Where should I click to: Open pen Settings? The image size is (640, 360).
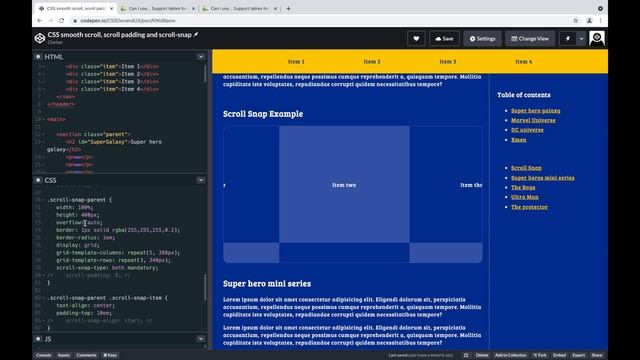pos(482,39)
